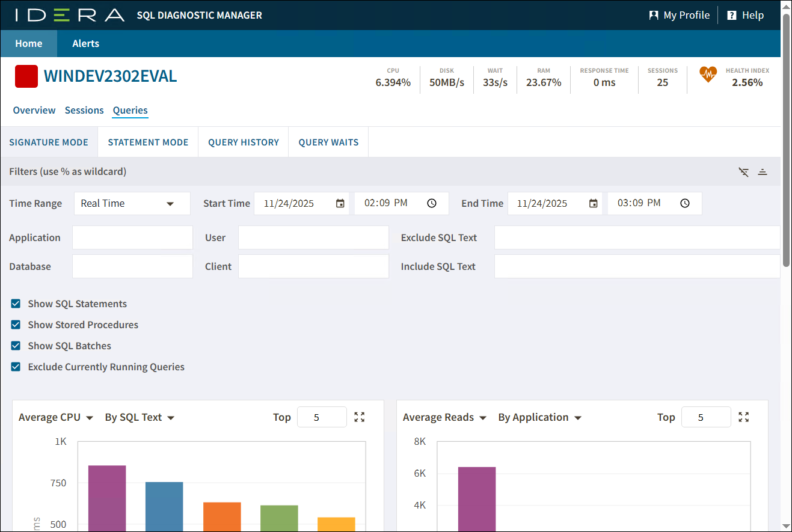
Task: Open the End Time calendar picker
Action: point(594,204)
